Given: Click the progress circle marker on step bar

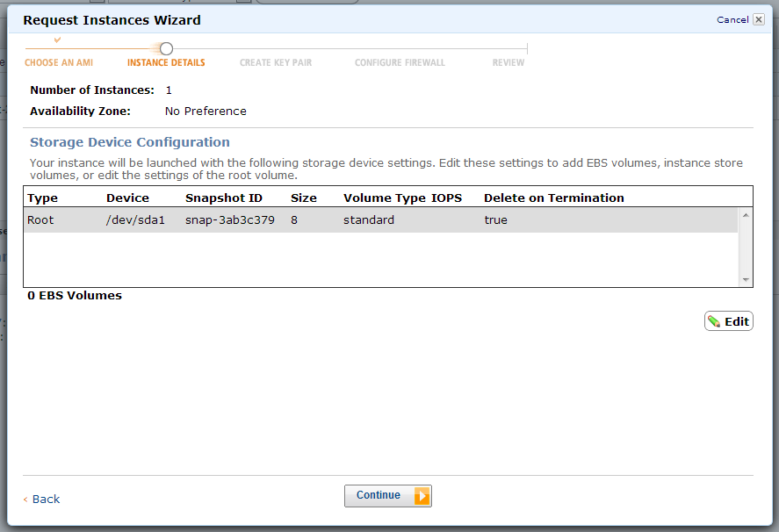Looking at the screenshot, I should [x=167, y=48].
